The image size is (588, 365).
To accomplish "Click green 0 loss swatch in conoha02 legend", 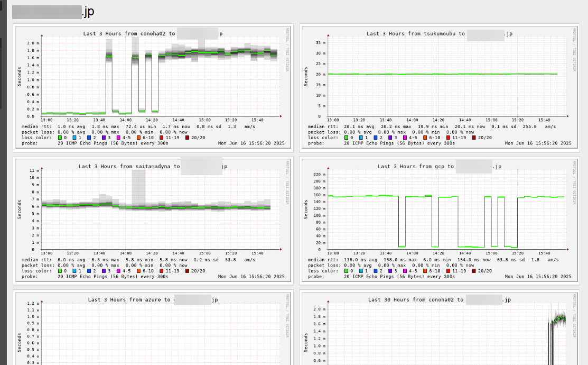I will (60, 138).
